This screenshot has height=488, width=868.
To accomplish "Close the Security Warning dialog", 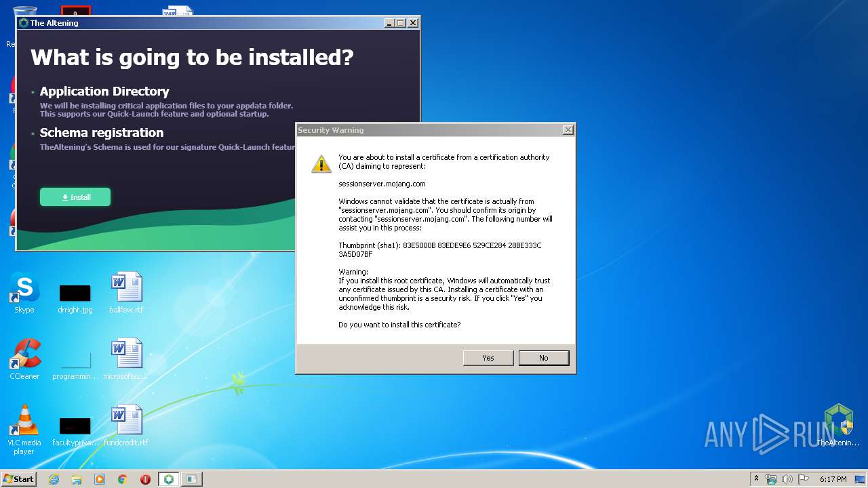I will click(568, 130).
